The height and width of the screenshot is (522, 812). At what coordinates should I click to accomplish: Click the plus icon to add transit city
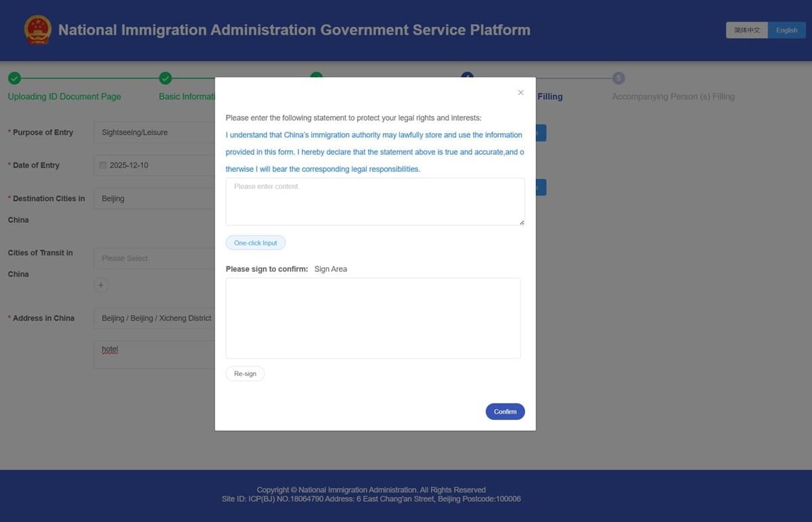coord(99,284)
